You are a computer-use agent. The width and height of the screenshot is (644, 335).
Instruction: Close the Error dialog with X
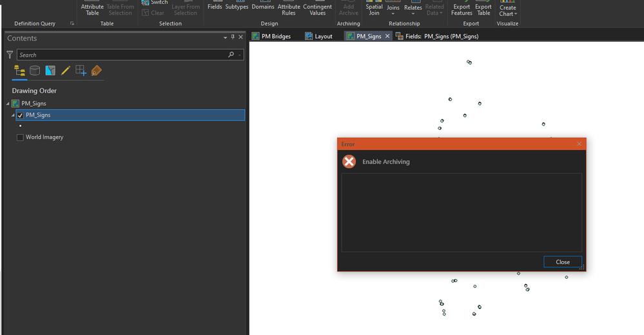(579, 144)
